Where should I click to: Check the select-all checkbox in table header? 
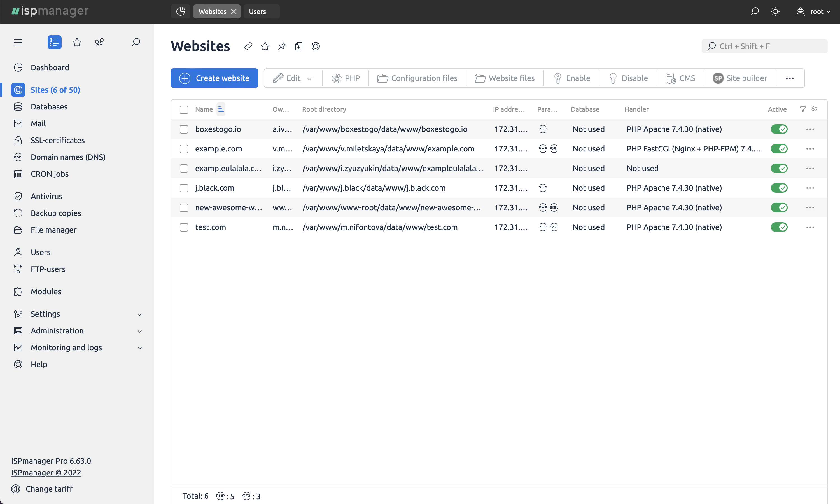[184, 109]
